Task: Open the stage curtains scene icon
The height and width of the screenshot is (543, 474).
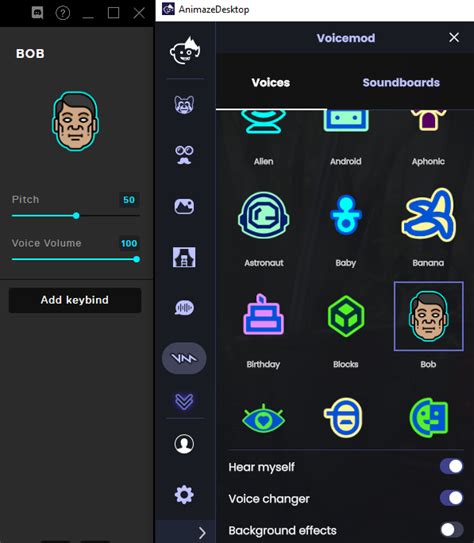Action: pos(184,257)
